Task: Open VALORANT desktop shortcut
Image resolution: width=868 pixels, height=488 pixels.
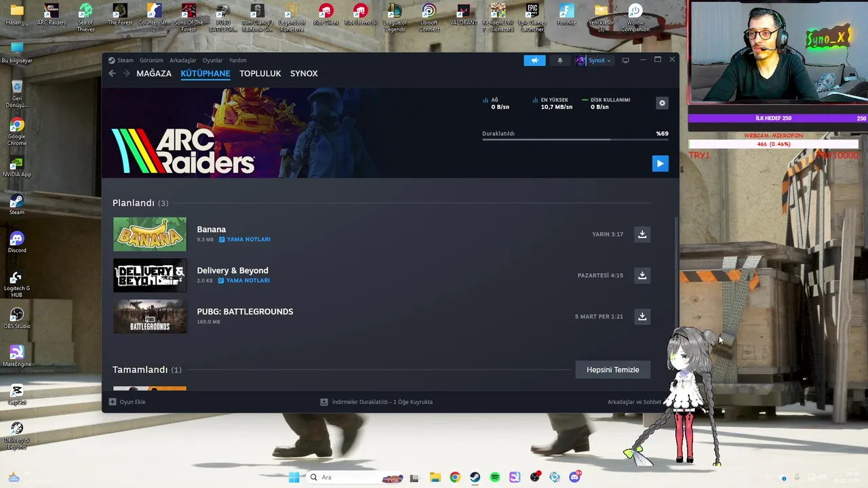Action: [x=463, y=16]
